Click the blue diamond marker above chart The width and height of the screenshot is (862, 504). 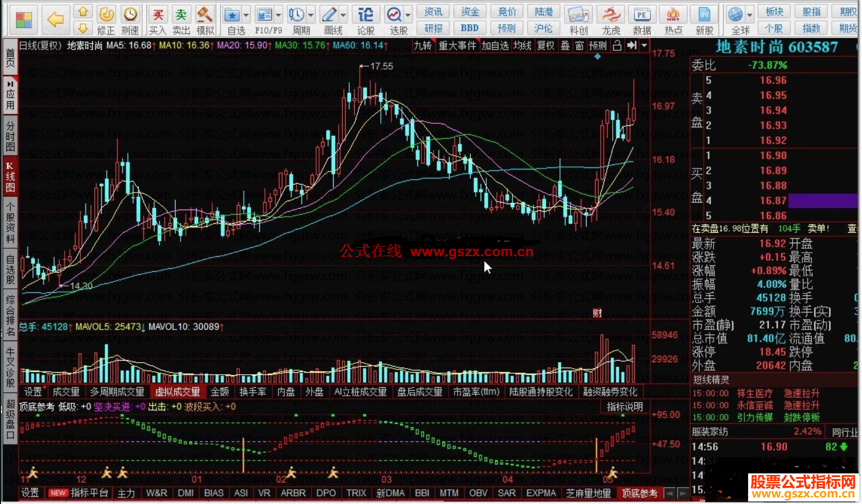click(x=597, y=57)
